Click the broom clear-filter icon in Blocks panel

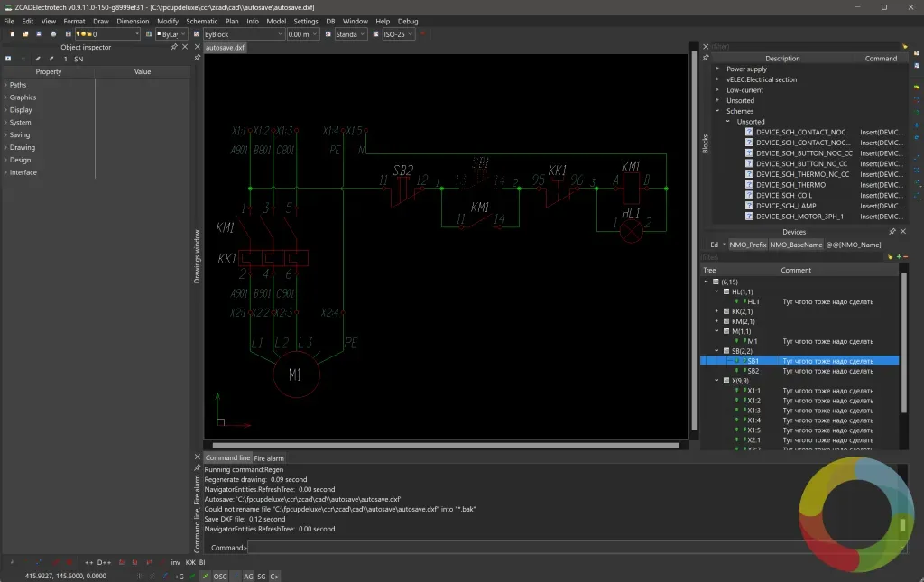pyautogui.click(x=904, y=47)
